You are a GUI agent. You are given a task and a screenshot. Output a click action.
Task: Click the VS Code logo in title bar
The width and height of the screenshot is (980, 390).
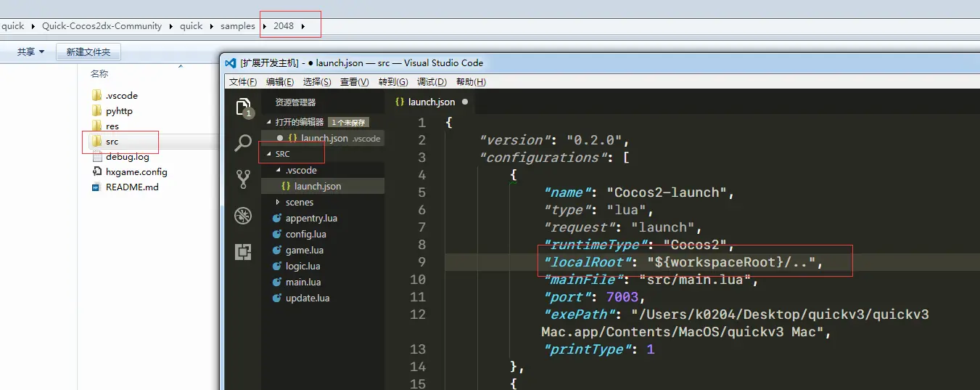pyautogui.click(x=231, y=62)
